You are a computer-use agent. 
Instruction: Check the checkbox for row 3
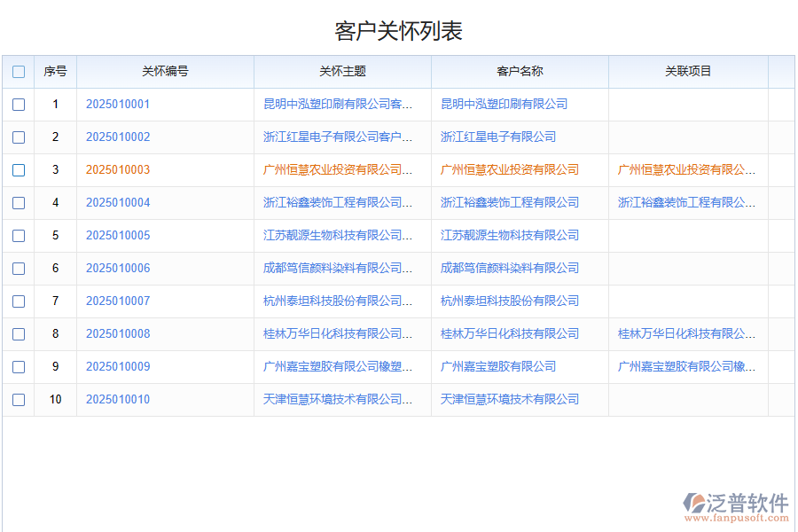pos(19,169)
